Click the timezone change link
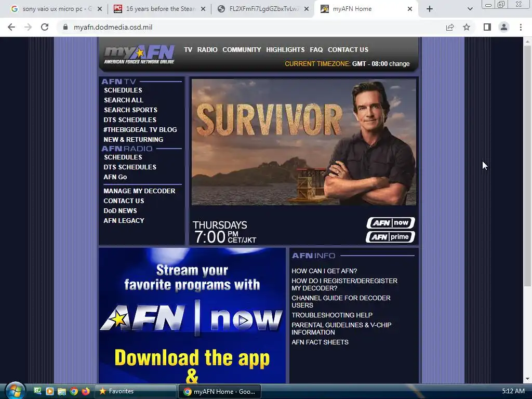This screenshot has height=399, width=532. (400, 64)
